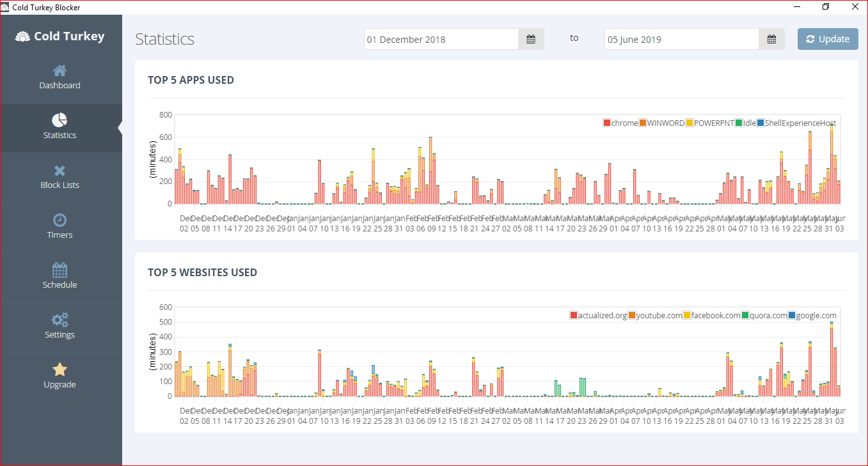Click the end date field 05 June 2019
Screen dimensions: 868x466
tap(682, 39)
